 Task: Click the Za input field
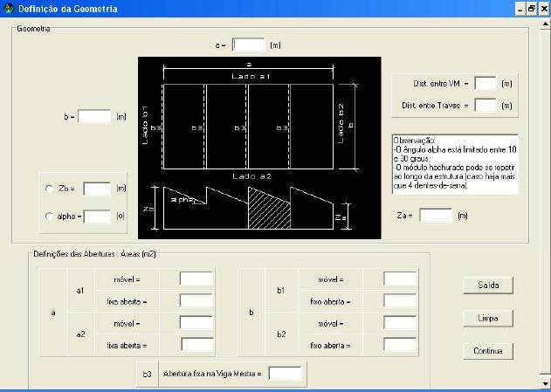coord(436,216)
